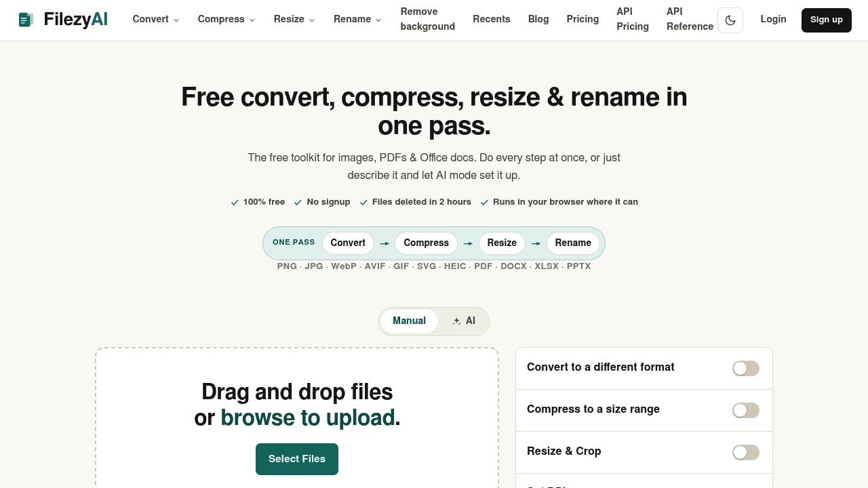Go to Remove background page
868x488 pixels.
pyautogui.click(x=428, y=19)
